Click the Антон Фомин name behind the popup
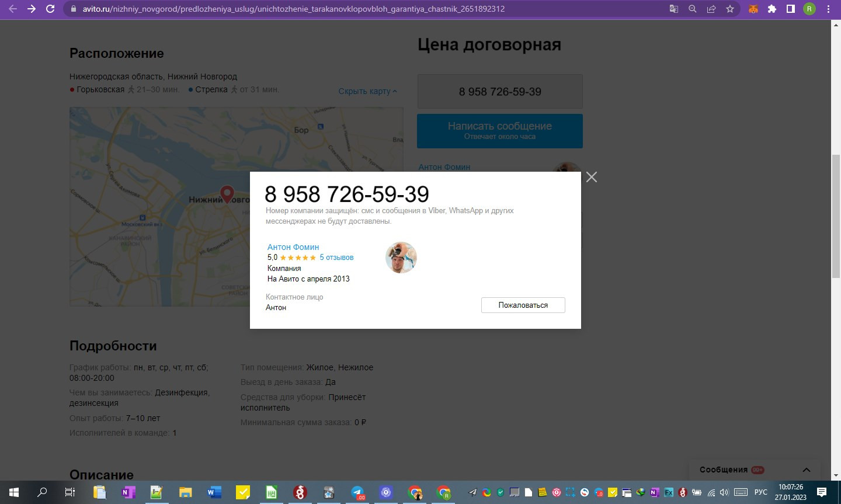 pyautogui.click(x=444, y=167)
